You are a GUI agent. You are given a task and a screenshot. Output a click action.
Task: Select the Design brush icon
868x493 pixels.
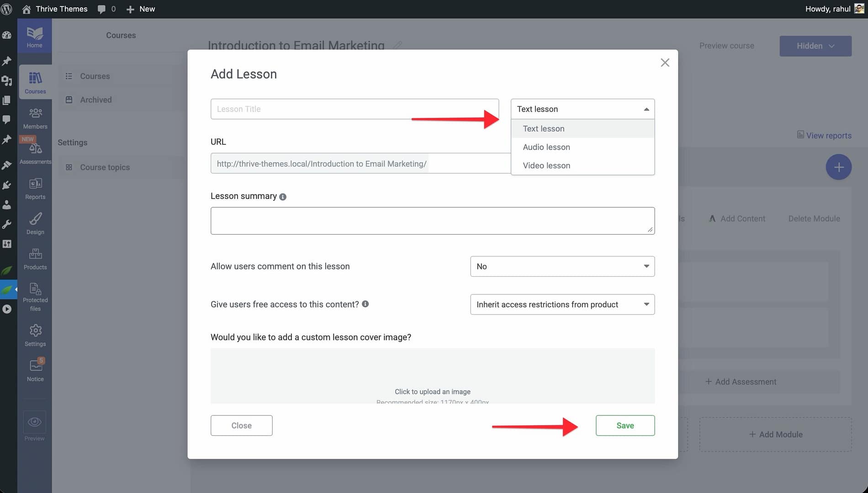point(35,219)
